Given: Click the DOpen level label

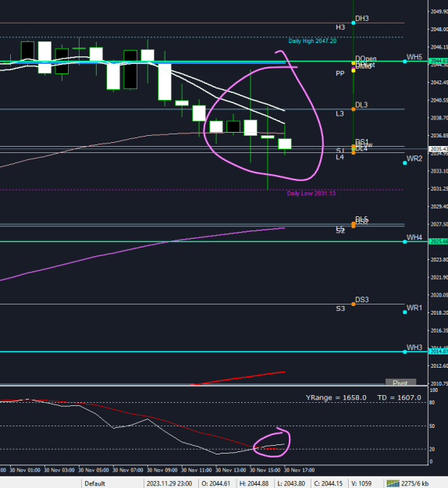Looking at the screenshot, I should point(366,59).
